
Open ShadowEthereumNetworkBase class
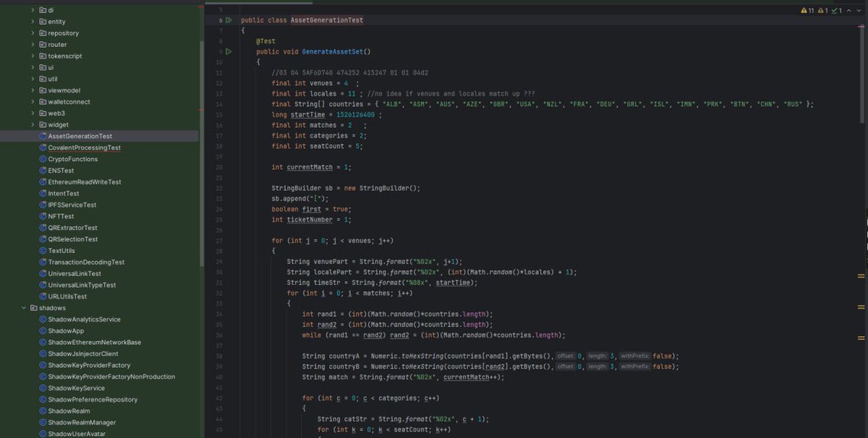coord(94,343)
